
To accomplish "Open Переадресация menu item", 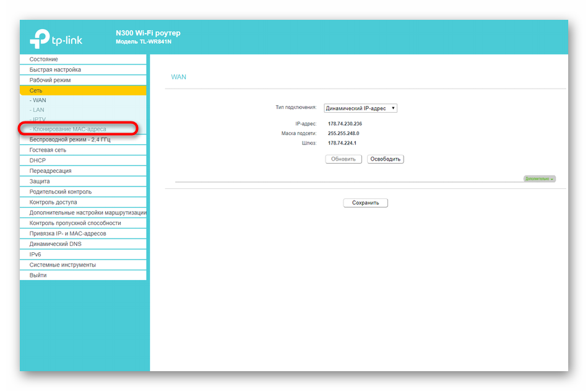I will click(x=83, y=171).
